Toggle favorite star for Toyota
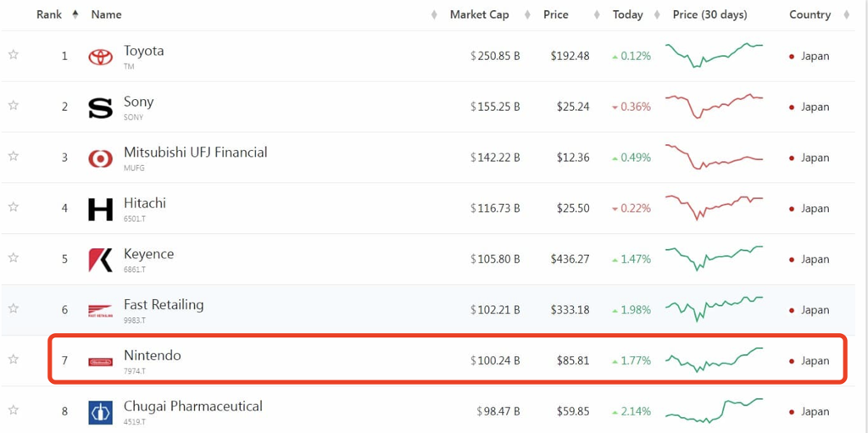 (14, 54)
